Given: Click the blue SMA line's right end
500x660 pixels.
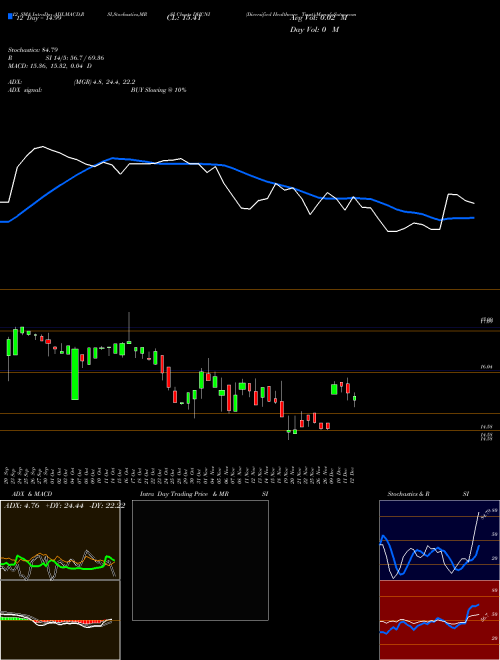Looking at the screenshot, I should (x=473, y=218).
